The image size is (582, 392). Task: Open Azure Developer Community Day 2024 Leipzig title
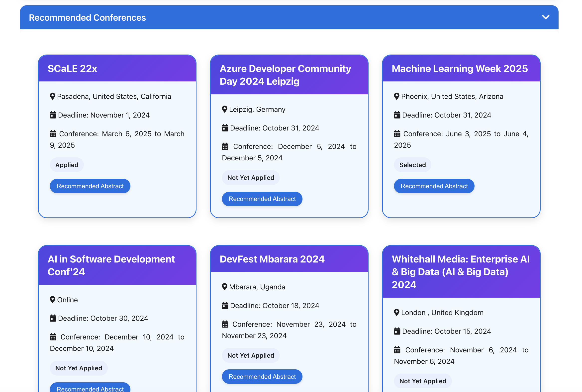285,75
